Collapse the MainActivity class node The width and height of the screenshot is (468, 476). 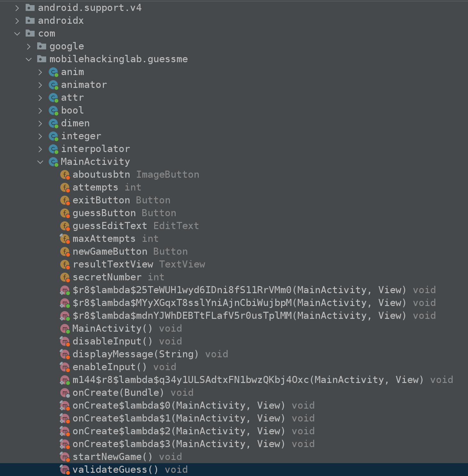tap(40, 162)
